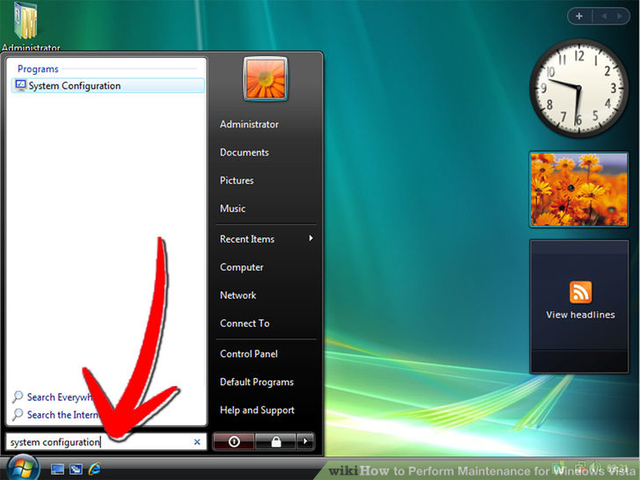The width and height of the screenshot is (640, 480).
Task: Click the Programs section header
Action: click(x=38, y=69)
